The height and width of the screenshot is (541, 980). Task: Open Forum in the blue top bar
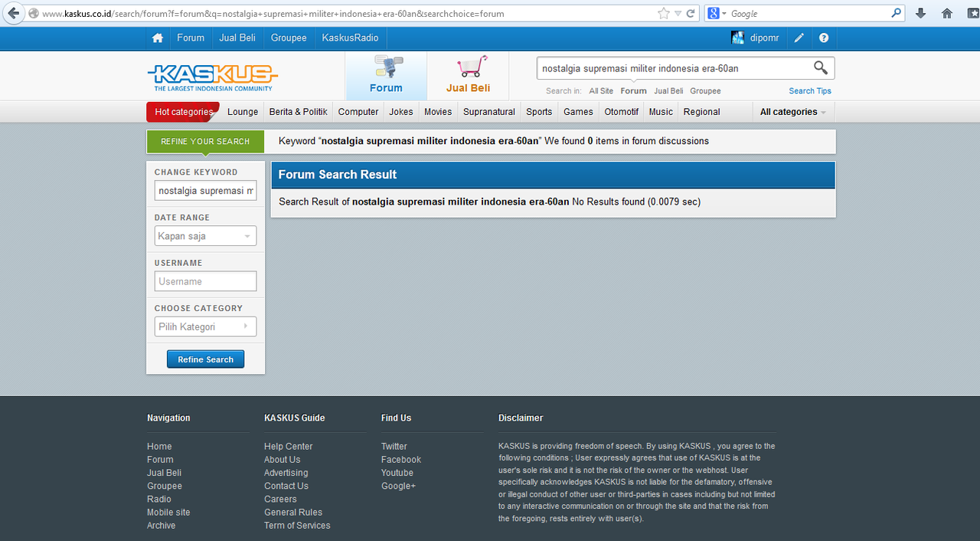191,38
